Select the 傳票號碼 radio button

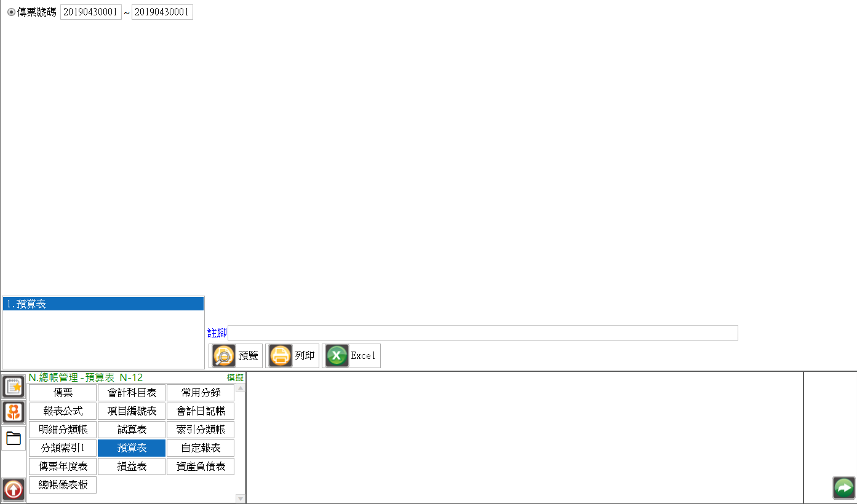pos(11,12)
